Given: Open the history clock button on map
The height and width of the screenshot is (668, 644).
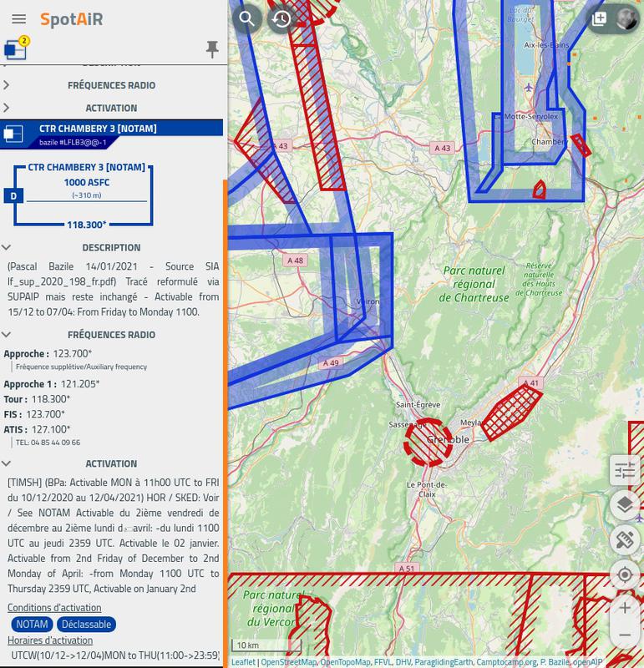Looking at the screenshot, I should (x=281, y=18).
